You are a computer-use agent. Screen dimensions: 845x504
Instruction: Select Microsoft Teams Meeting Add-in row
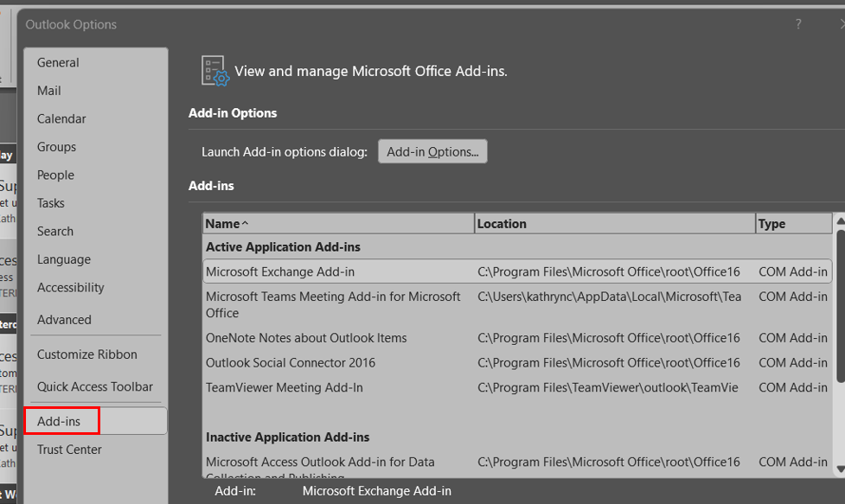[517, 305]
